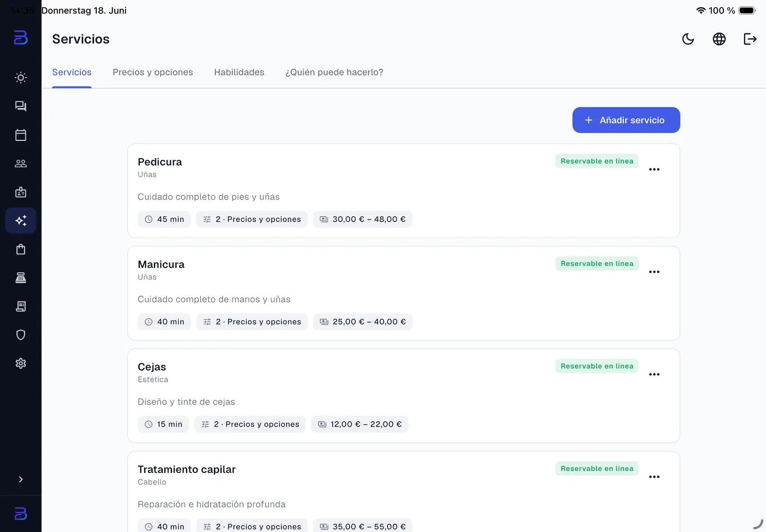The image size is (766, 532).
Task: Open the three-dot menu for Pedicura
Action: click(654, 169)
